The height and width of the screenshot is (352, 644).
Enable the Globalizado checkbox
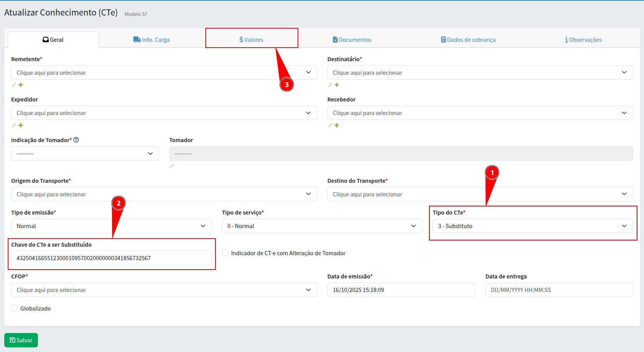click(x=14, y=308)
